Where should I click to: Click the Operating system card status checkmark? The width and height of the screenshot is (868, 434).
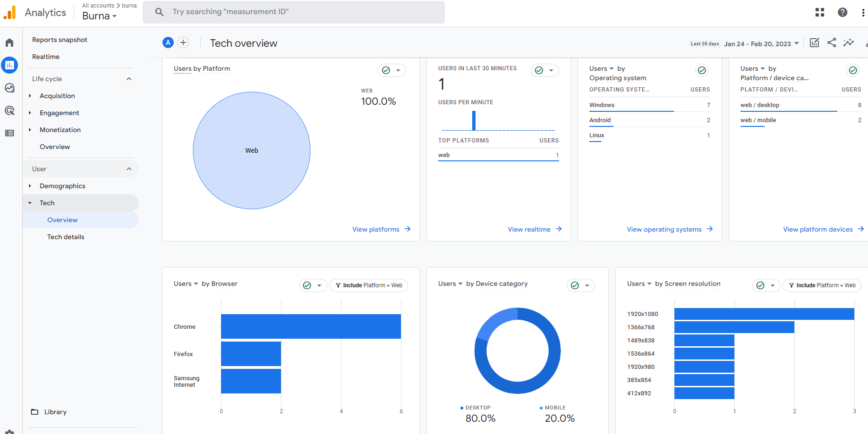pos(702,70)
